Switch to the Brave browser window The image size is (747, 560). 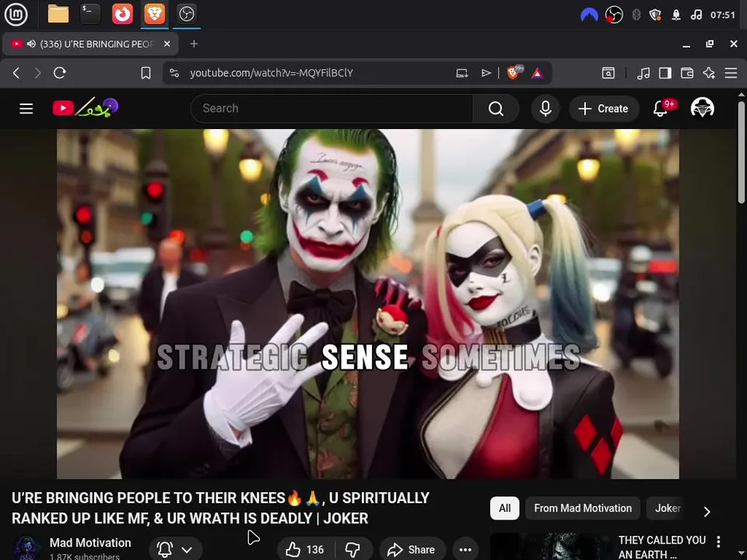[154, 14]
